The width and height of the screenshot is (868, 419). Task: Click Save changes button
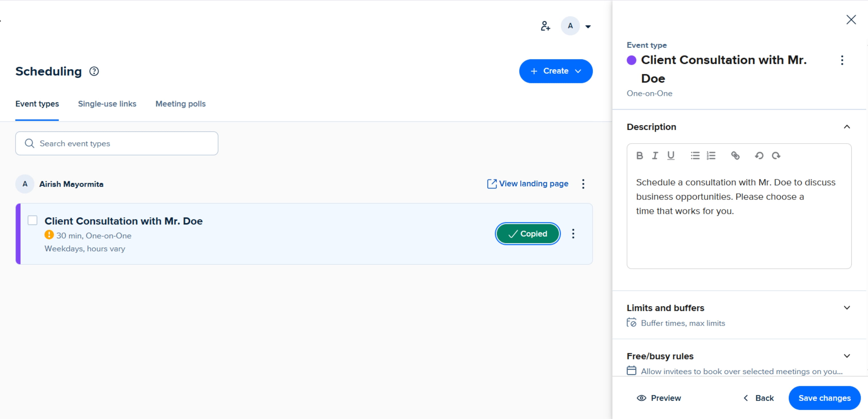pos(824,398)
